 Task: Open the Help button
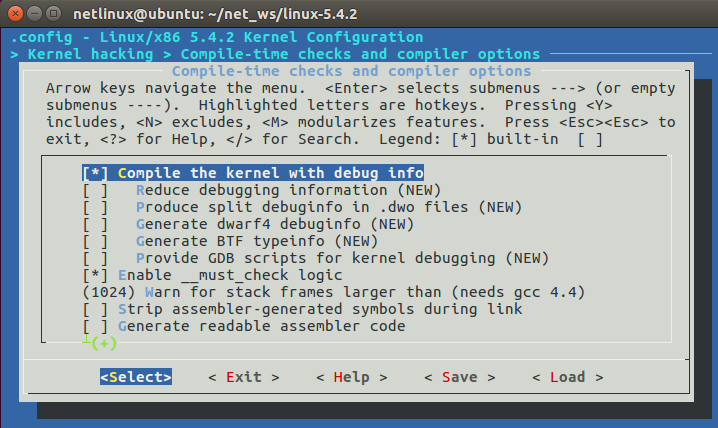pyautogui.click(x=352, y=377)
